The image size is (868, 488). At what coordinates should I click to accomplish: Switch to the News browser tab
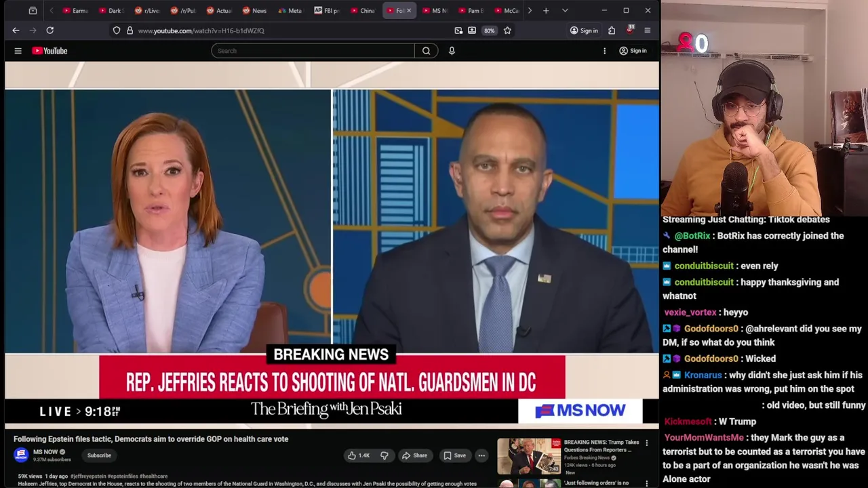click(x=255, y=11)
